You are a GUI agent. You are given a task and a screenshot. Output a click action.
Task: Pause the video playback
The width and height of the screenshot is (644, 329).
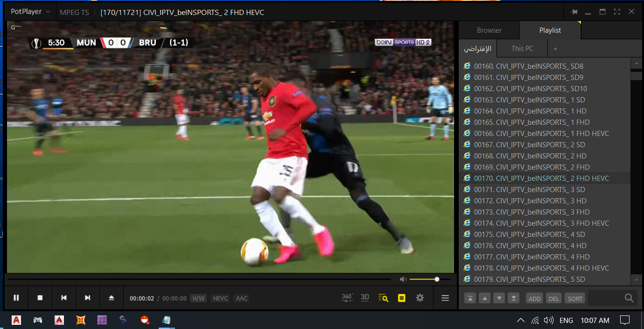(x=16, y=298)
